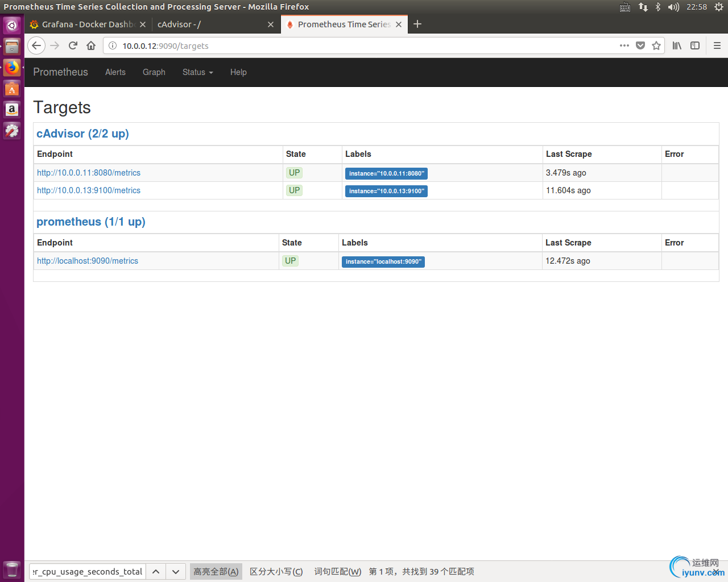Screen dimensions: 728x582
Task: Open Ubuntu Software from the launcher
Action: coord(12,89)
